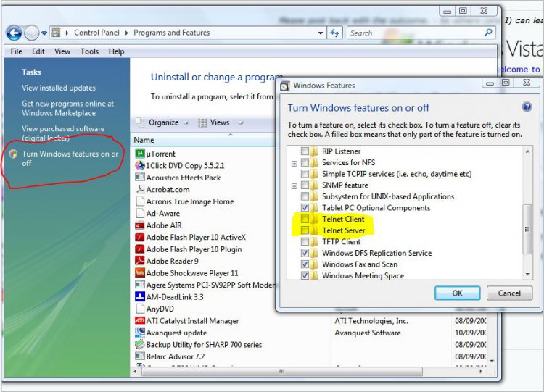This screenshot has width=544, height=392.
Task: Open the View menu
Action: tap(62, 51)
